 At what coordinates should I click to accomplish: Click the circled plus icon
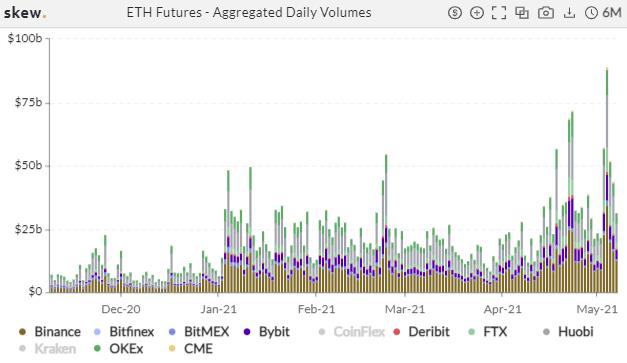coord(477,13)
